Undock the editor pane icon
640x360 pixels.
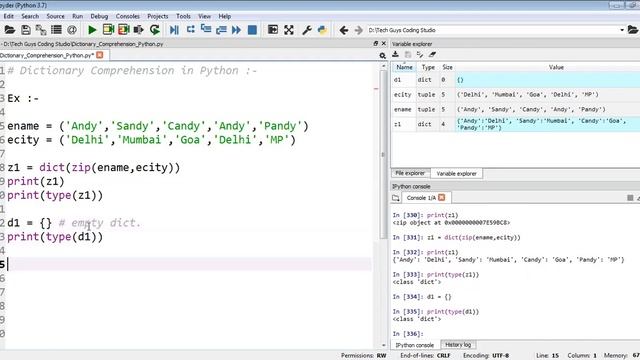coord(376,43)
